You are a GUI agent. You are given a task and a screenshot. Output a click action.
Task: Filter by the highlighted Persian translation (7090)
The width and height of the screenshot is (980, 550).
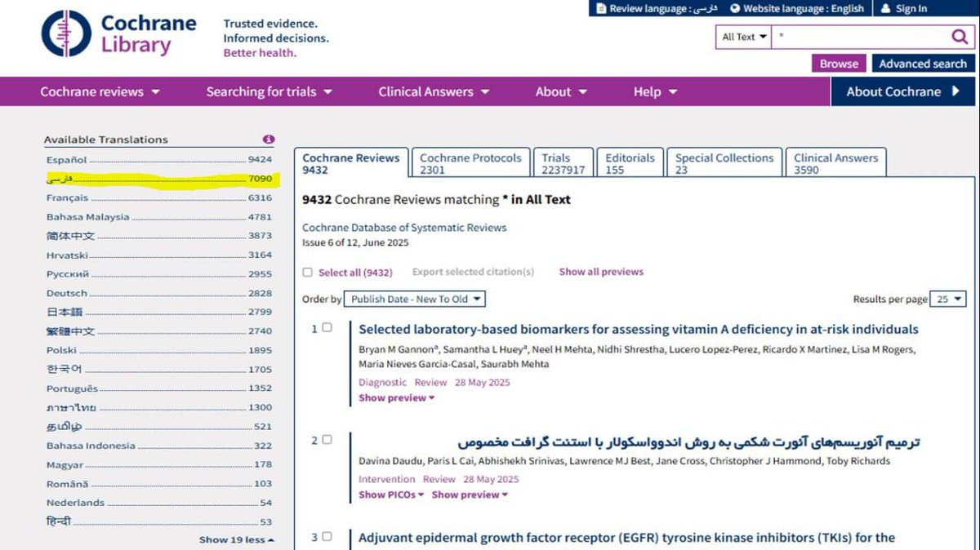coord(159,179)
